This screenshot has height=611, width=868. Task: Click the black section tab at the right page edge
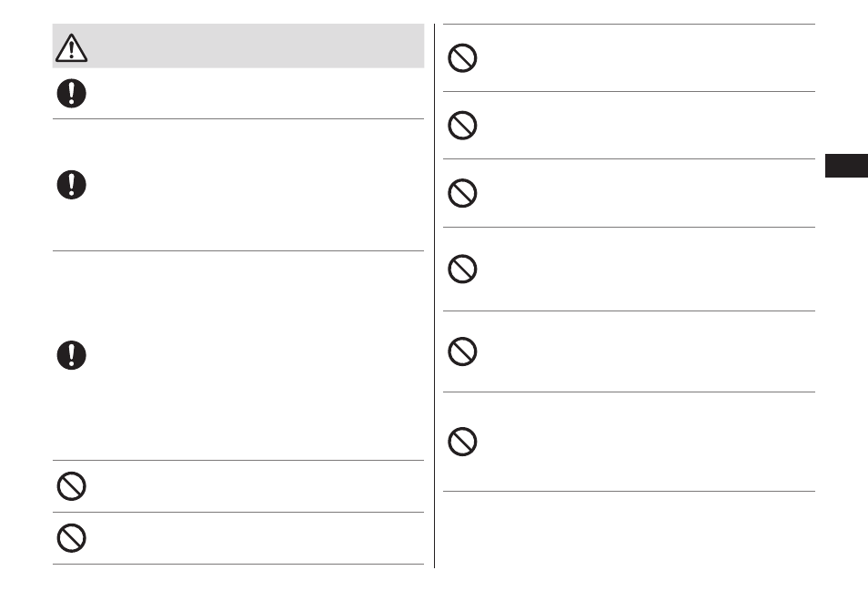click(x=846, y=166)
